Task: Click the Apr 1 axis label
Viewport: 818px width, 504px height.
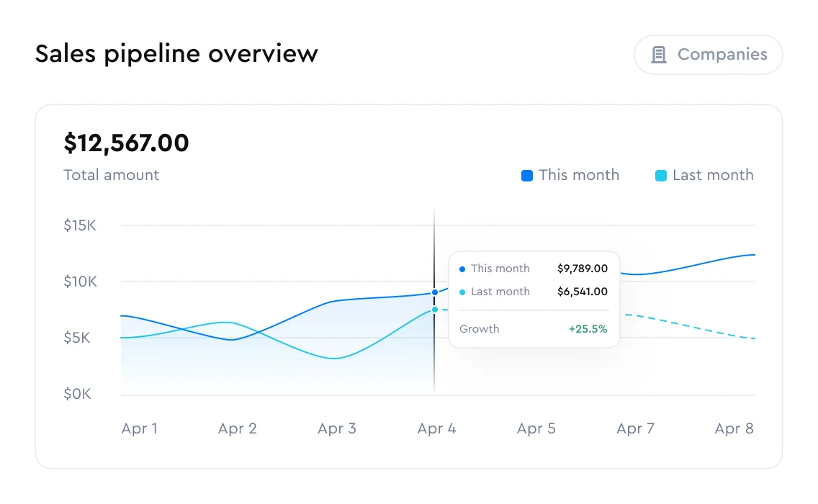Action: point(139,429)
